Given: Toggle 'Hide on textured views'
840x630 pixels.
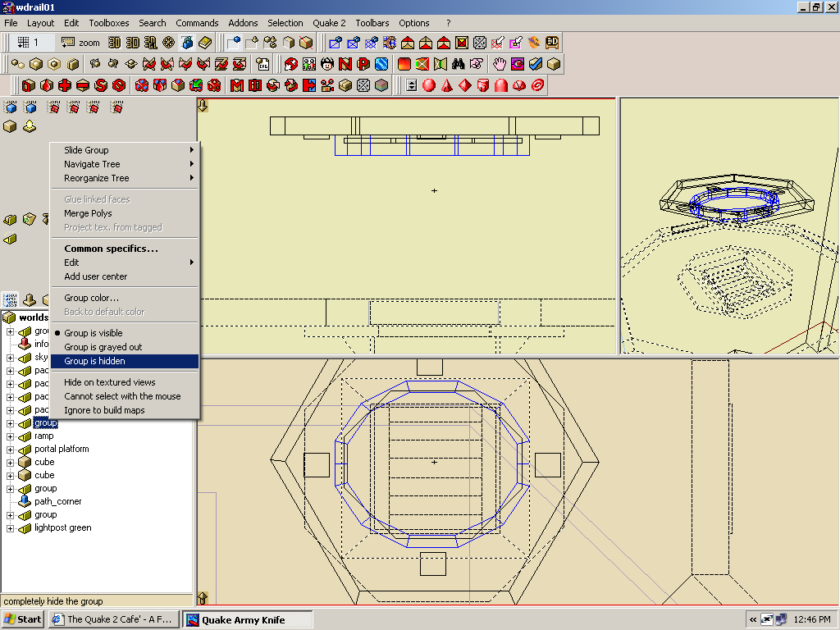Looking at the screenshot, I should coord(110,382).
